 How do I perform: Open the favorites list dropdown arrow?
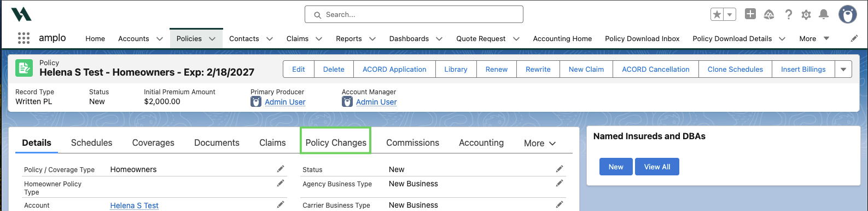click(x=730, y=15)
